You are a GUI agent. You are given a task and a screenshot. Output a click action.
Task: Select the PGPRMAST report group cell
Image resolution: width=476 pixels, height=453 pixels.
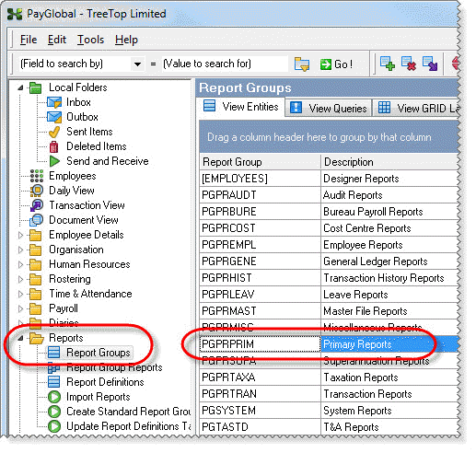pyautogui.click(x=260, y=311)
